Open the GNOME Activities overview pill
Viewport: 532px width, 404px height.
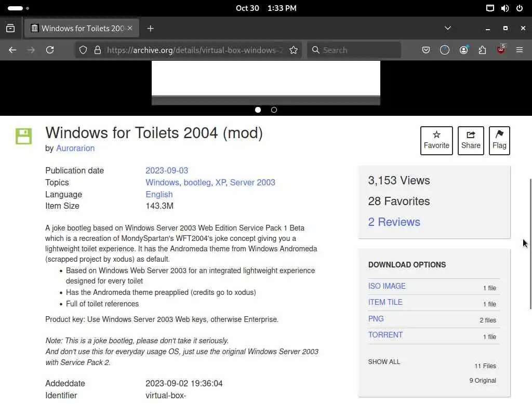(15, 8)
